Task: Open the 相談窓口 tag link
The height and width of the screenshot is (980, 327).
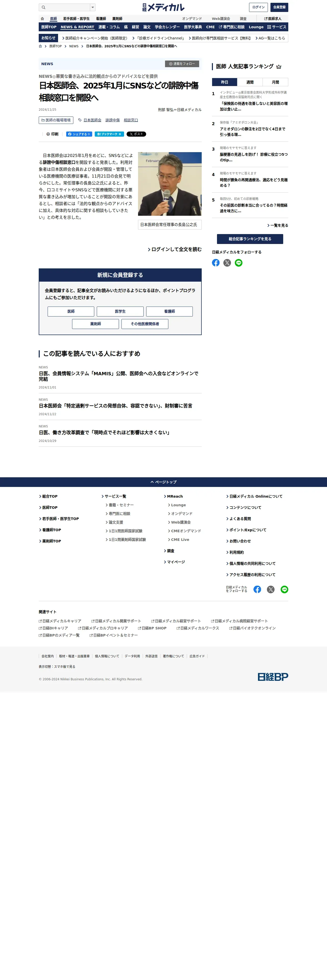Action: pyautogui.click(x=131, y=120)
